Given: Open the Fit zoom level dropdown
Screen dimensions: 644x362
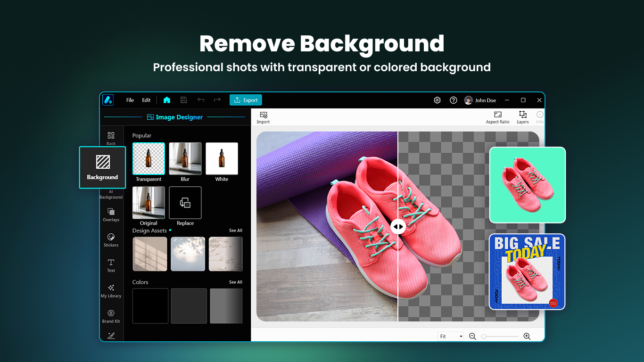Looking at the screenshot, I should (450, 336).
